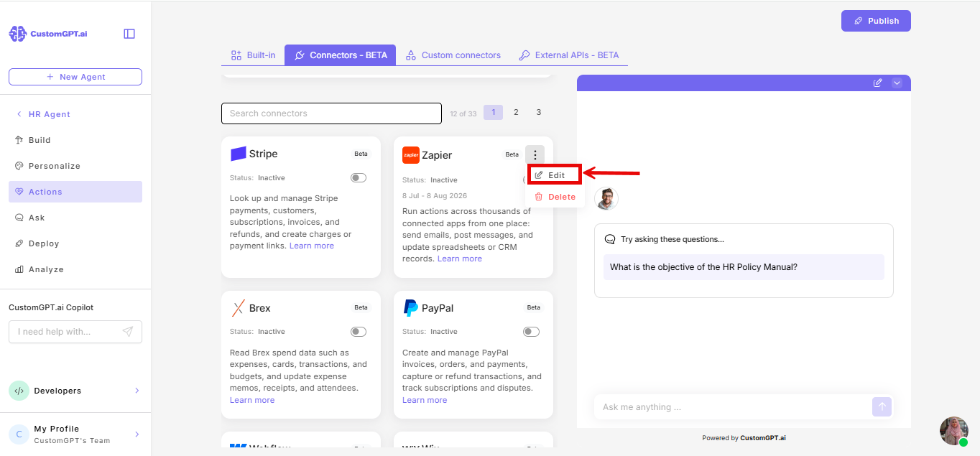Click the PayPal logo icon
Screen dimensions: 980x456
[411, 308]
